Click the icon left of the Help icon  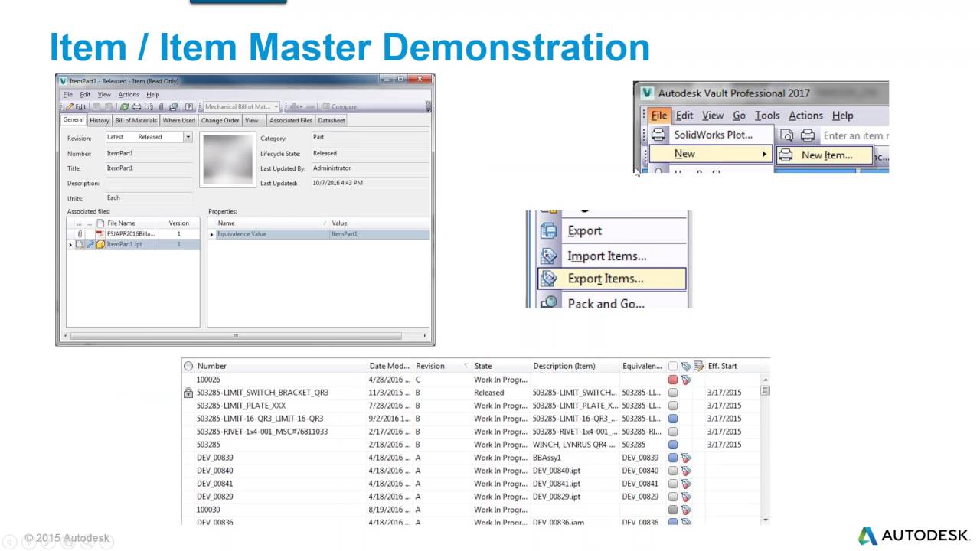[x=174, y=106]
